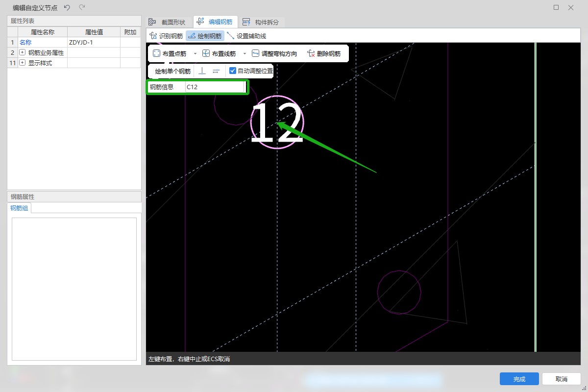The width and height of the screenshot is (588, 392).
Task: Click the 删除钢筋 delete rebar tool
Action: click(323, 53)
